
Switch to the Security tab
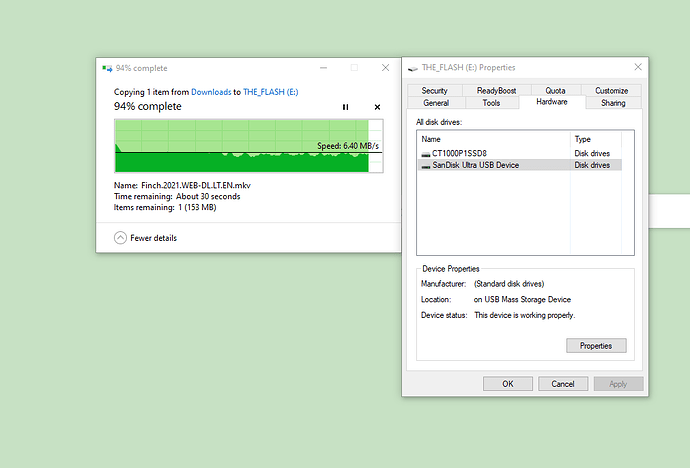434,91
